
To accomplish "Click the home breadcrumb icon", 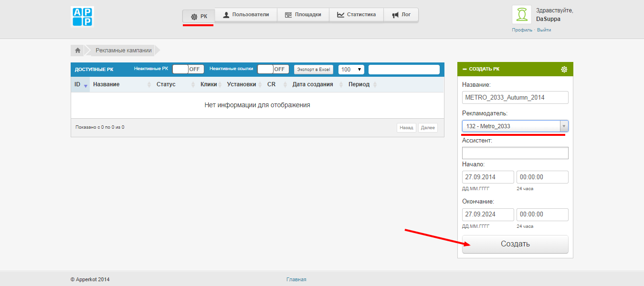I will point(77,50).
